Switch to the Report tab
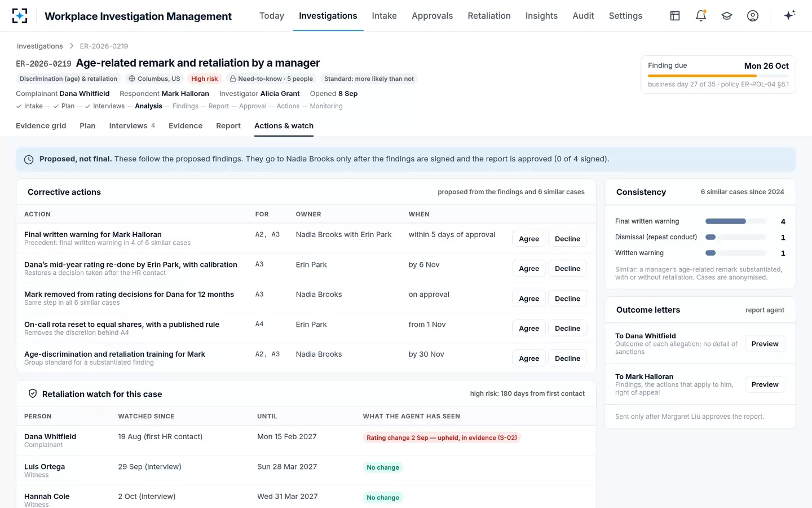The image size is (812, 508). (x=228, y=126)
